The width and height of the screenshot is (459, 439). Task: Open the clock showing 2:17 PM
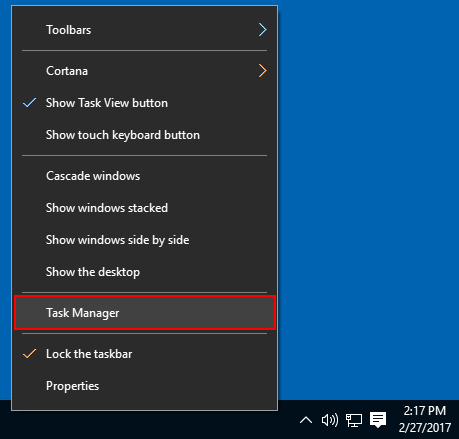425,411
